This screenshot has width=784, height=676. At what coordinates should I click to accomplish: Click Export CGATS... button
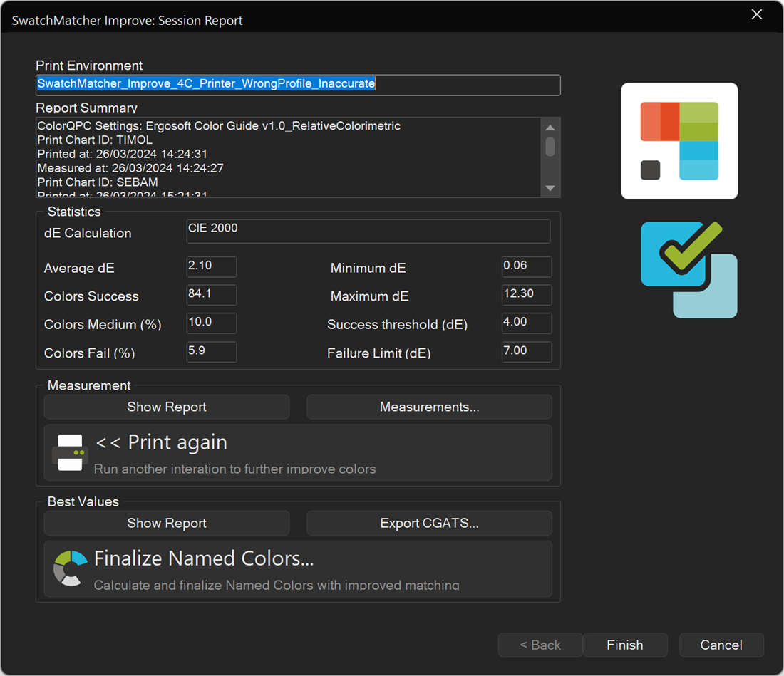(429, 523)
